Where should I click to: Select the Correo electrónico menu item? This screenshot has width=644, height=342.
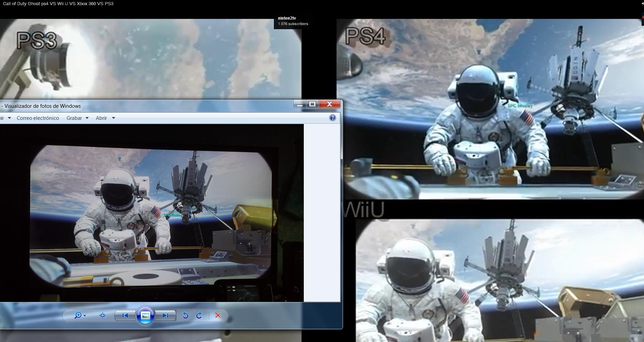(x=38, y=118)
